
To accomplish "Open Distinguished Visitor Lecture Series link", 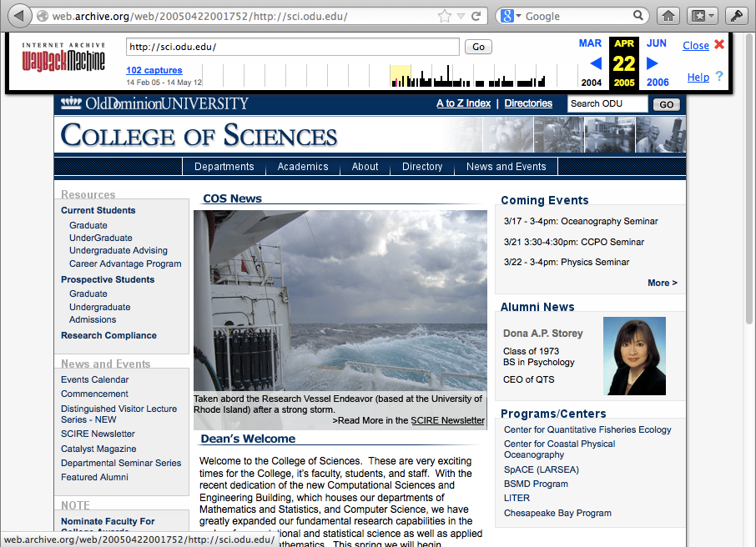I will tap(118, 414).
